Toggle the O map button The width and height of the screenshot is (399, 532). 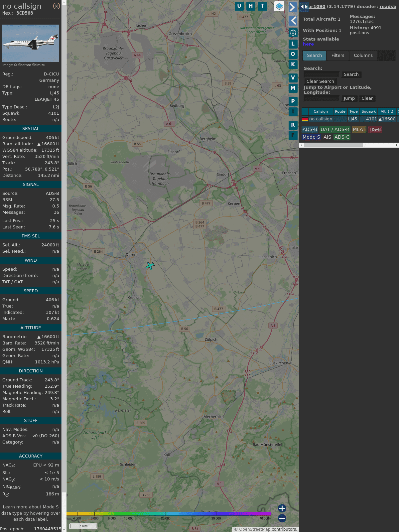point(293,54)
